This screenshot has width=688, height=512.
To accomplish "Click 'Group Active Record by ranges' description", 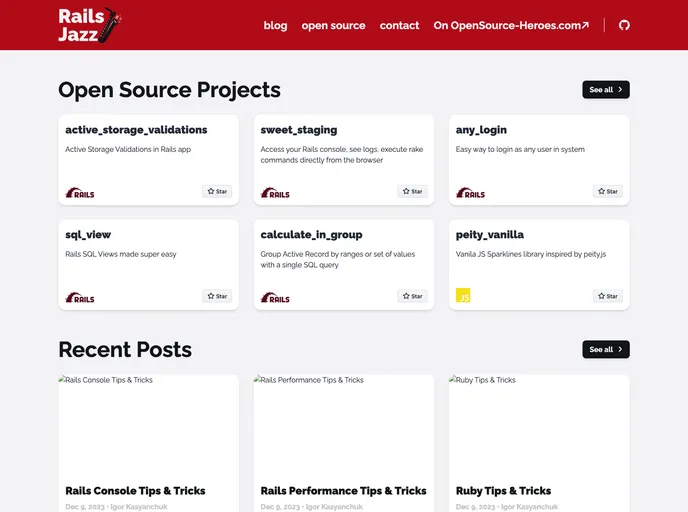I will [x=338, y=259].
